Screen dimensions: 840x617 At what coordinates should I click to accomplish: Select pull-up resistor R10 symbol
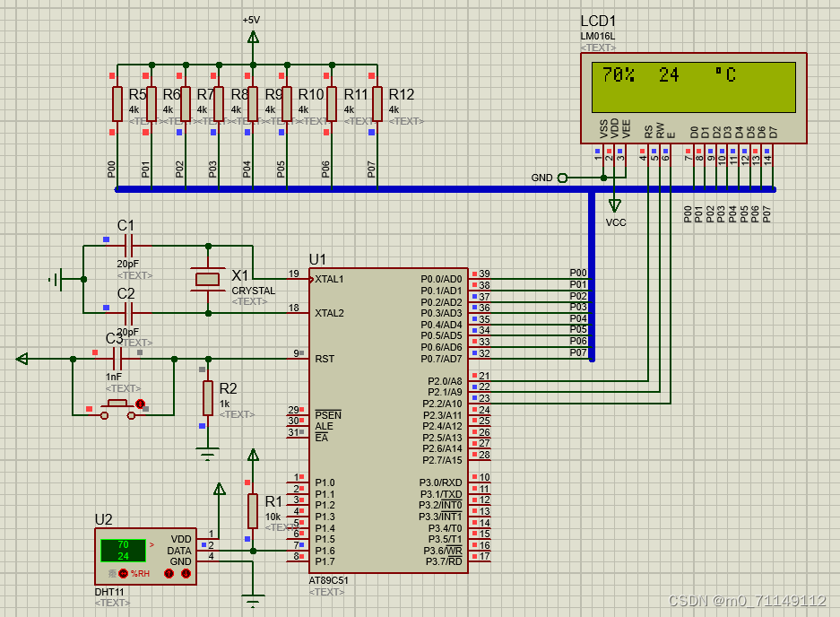point(287,103)
